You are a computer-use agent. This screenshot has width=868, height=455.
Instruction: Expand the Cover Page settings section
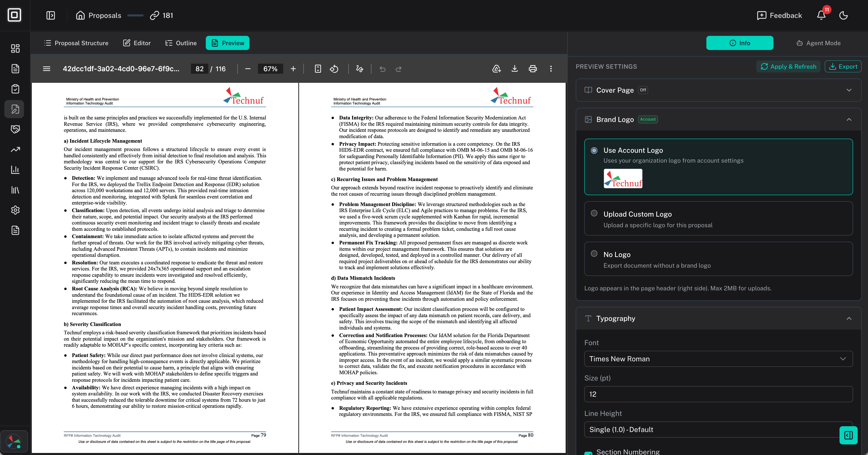[x=849, y=90]
